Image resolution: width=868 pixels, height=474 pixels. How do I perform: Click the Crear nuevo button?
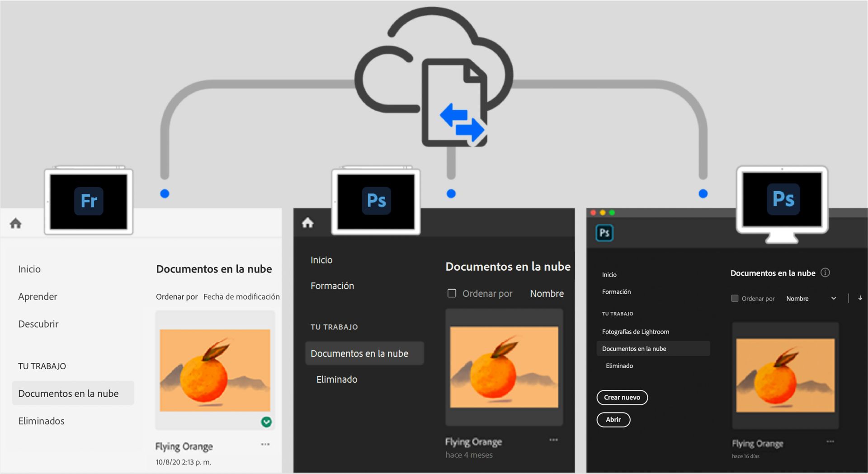coord(622,397)
